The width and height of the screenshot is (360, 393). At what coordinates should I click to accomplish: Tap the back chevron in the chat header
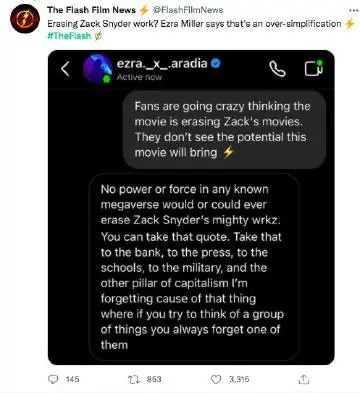pyautogui.click(x=65, y=69)
